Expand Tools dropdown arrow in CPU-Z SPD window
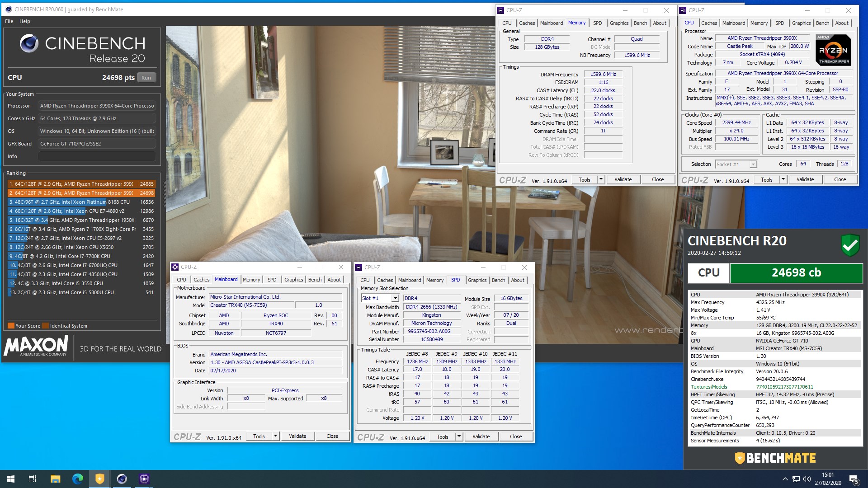868x488 pixels. click(459, 436)
